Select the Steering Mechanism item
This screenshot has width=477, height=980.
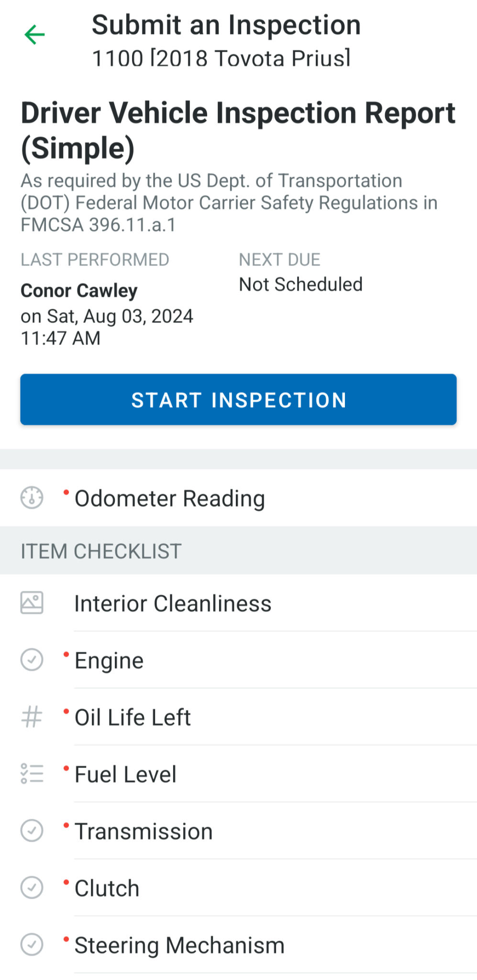[x=178, y=944]
